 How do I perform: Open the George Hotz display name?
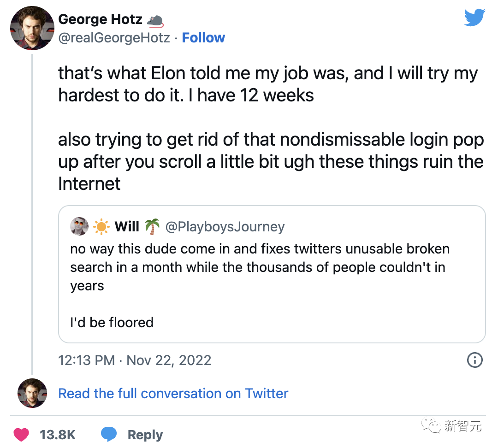click(100, 19)
